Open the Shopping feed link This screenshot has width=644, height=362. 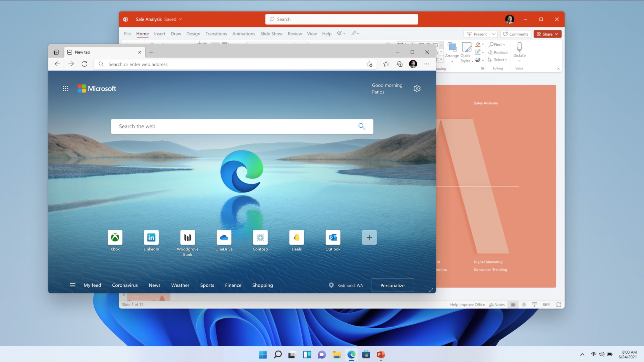[262, 285]
